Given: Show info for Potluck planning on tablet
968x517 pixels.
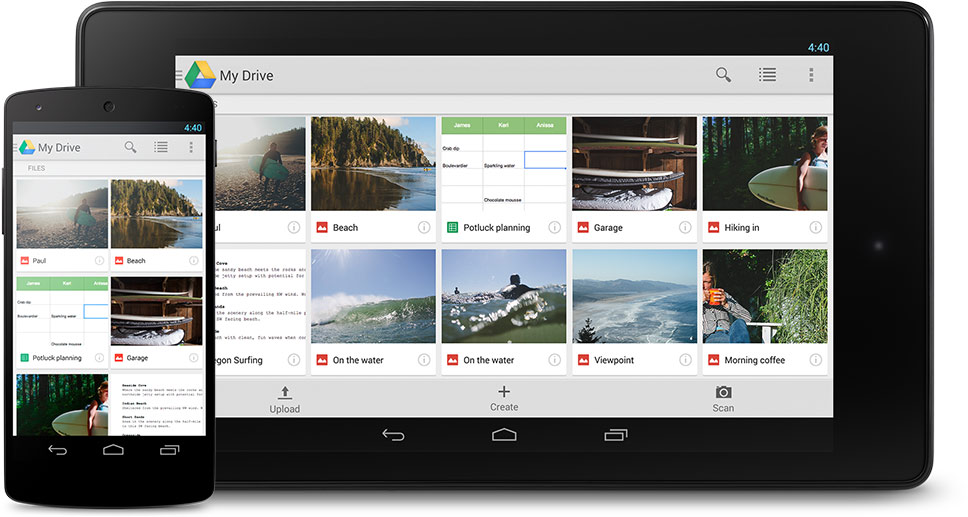Looking at the screenshot, I should click(554, 228).
